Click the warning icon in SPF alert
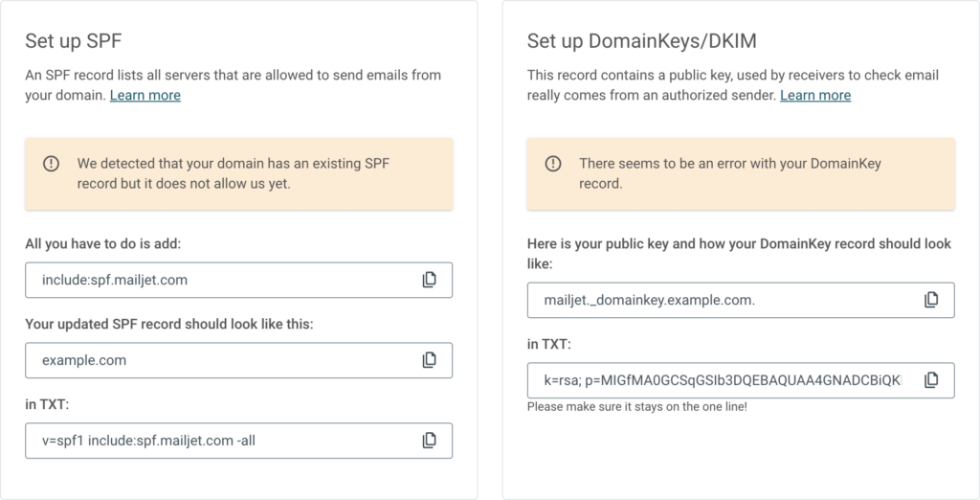This screenshot has width=980, height=500. pos(52,164)
